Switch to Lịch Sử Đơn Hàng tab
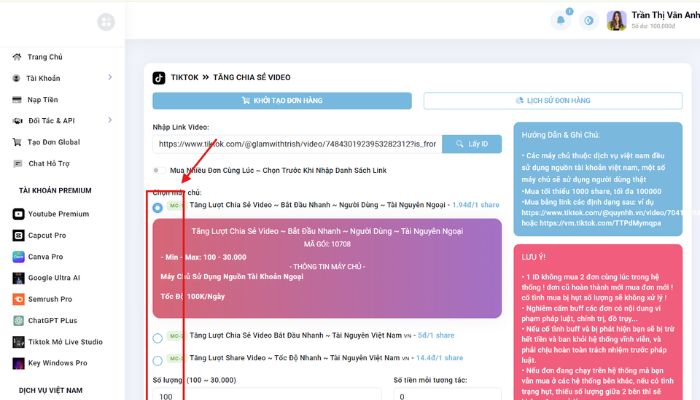 click(553, 100)
